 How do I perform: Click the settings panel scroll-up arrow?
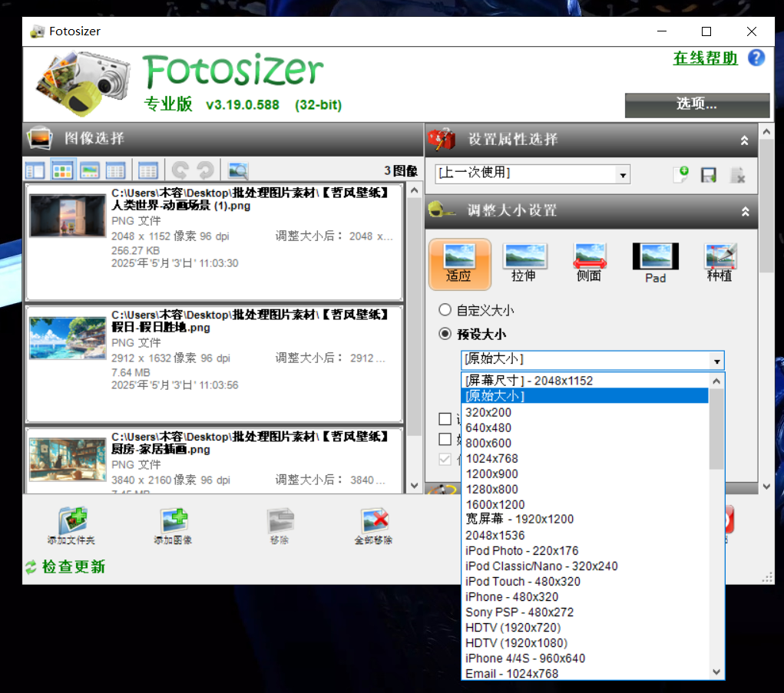pyautogui.click(x=766, y=132)
